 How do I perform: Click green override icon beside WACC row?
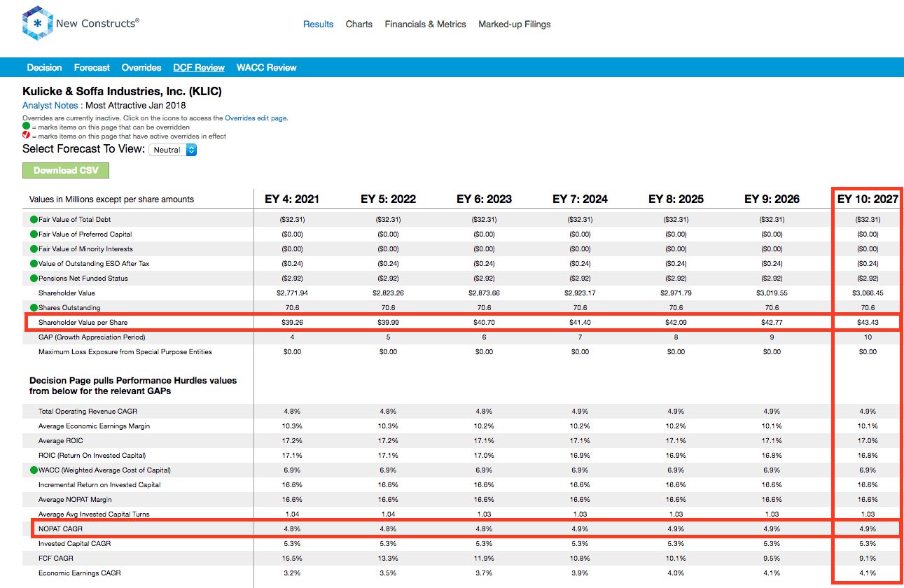tap(34, 470)
